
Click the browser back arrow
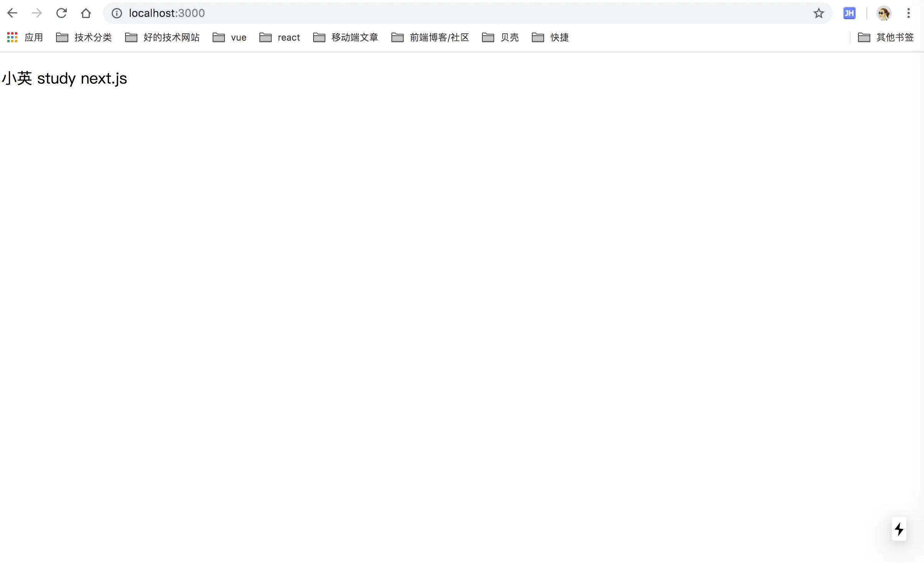point(12,13)
